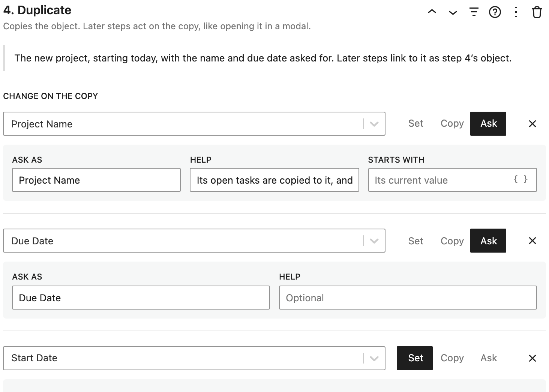Insert a variable in Starts With field
The height and width of the screenshot is (392, 549).
click(520, 180)
